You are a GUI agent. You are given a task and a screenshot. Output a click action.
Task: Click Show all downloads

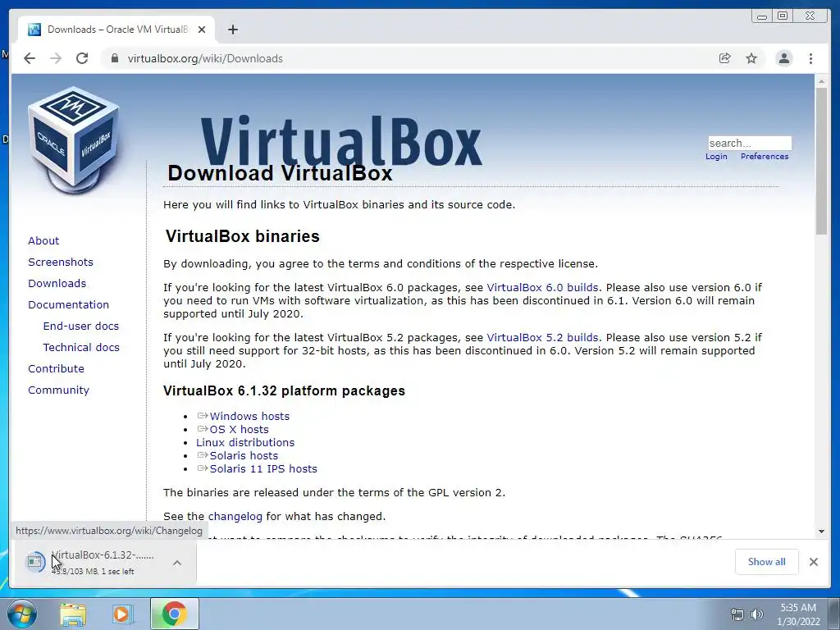(x=767, y=561)
